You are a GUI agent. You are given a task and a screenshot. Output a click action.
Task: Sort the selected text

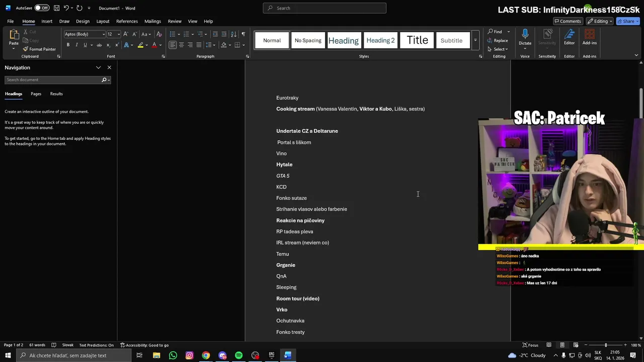pos(233,34)
